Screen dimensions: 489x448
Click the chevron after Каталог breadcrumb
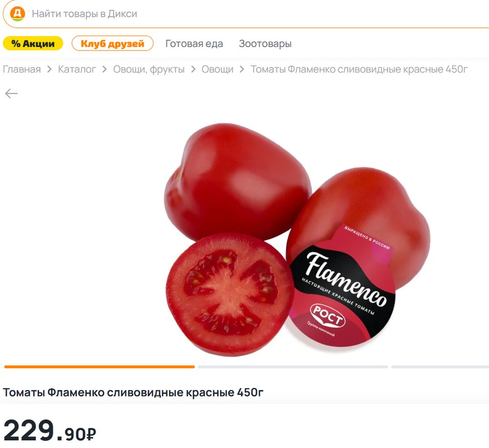click(105, 69)
